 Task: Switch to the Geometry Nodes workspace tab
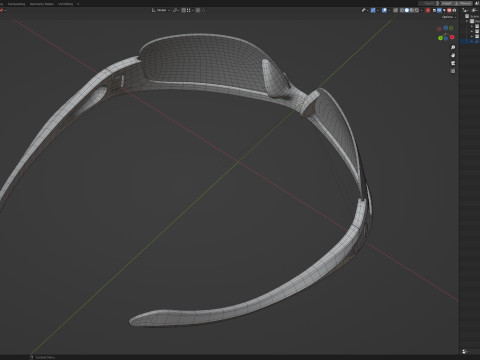point(42,4)
